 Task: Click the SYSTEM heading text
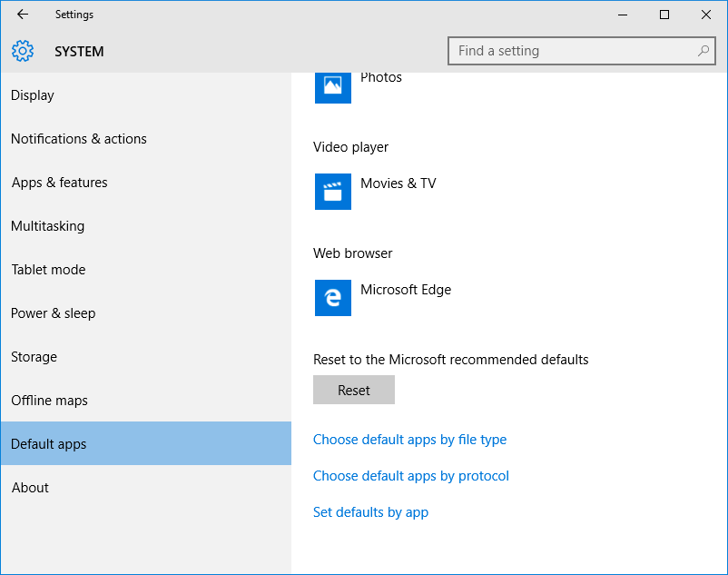tap(79, 51)
